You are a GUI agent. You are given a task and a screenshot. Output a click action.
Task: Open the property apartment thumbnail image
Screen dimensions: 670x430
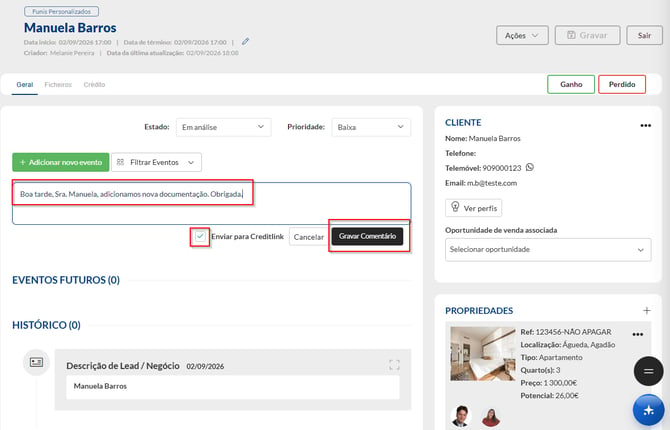(x=483, y=353)
